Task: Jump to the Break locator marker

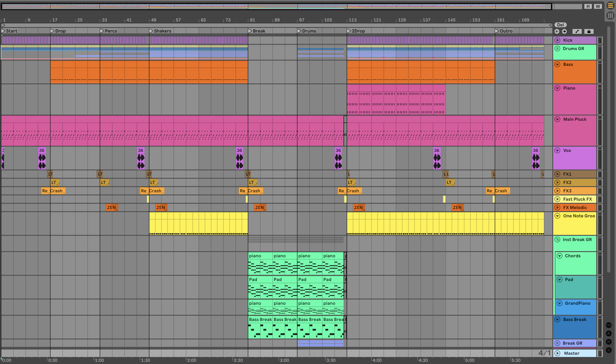Action: tap(250, 31)
